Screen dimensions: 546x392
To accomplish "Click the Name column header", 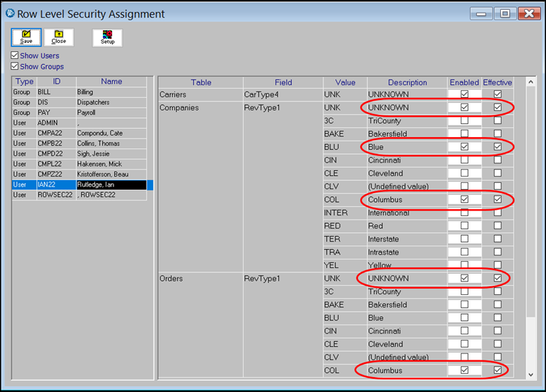I will [x=111, y=82].
